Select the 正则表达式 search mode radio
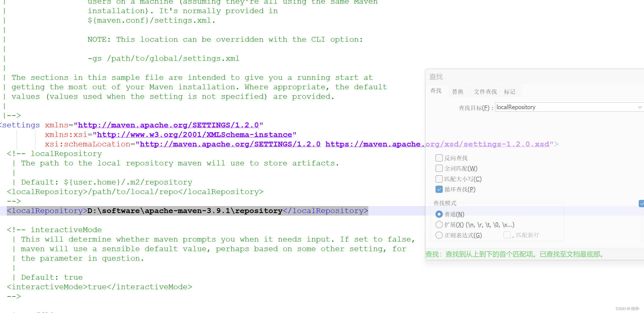644x313 pixels. coord(439,235)
